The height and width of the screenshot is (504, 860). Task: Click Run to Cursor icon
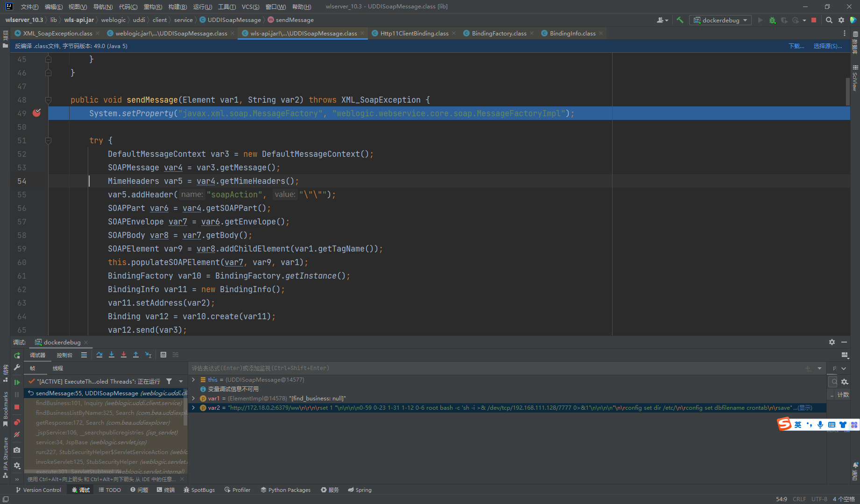click(148, 355)
